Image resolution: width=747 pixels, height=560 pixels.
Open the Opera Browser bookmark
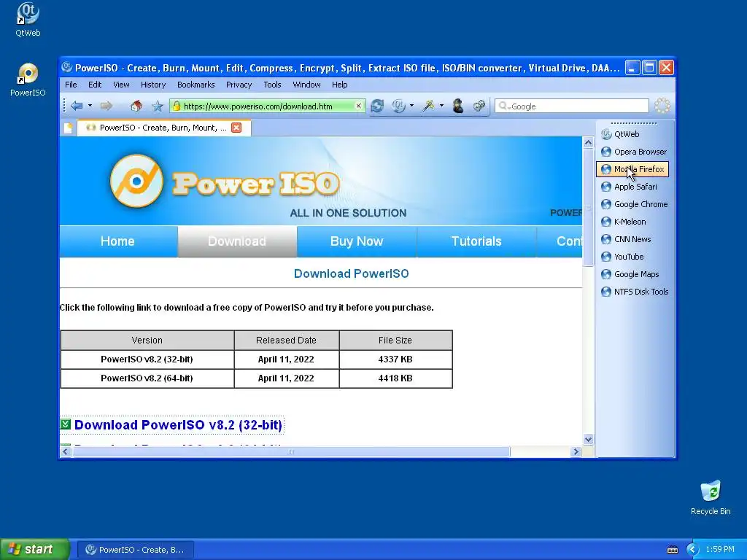pos(634,152)
